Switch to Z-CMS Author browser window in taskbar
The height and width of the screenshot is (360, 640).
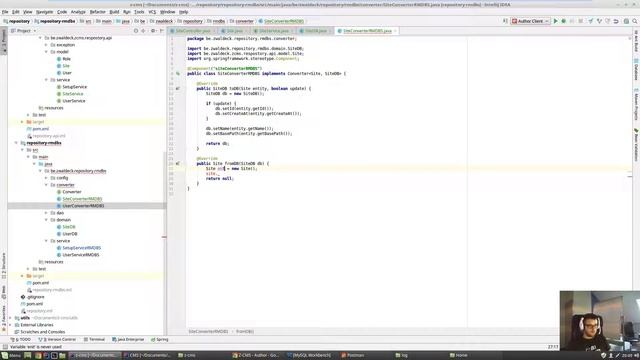pos(256,356)
